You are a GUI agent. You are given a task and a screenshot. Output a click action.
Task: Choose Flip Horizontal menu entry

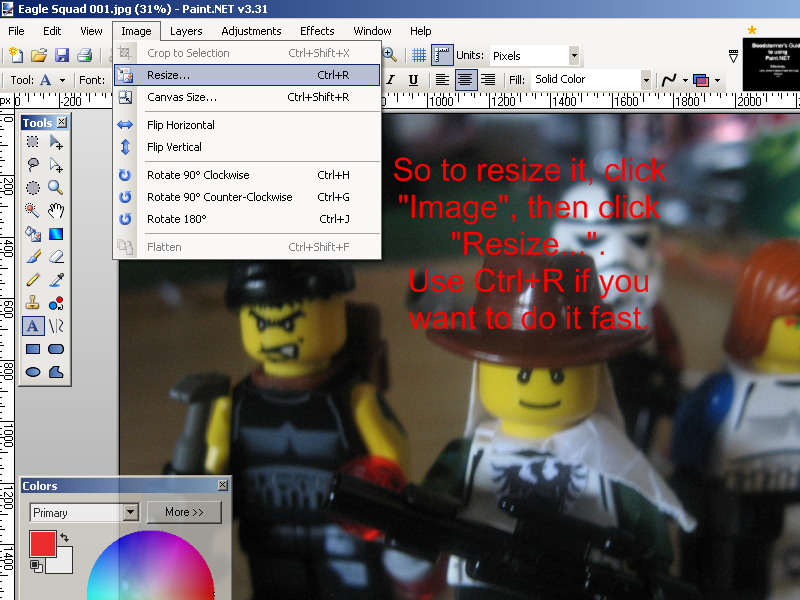click(247, 125)
